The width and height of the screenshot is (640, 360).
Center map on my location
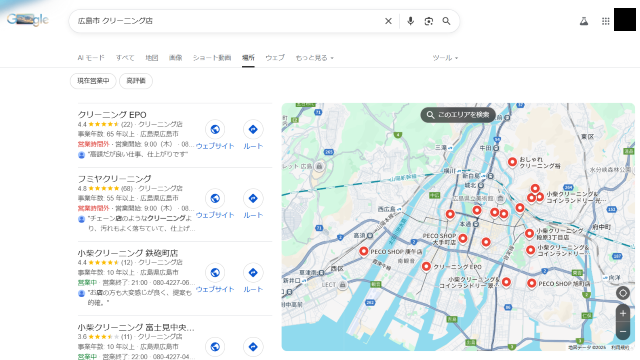[623, 293]
